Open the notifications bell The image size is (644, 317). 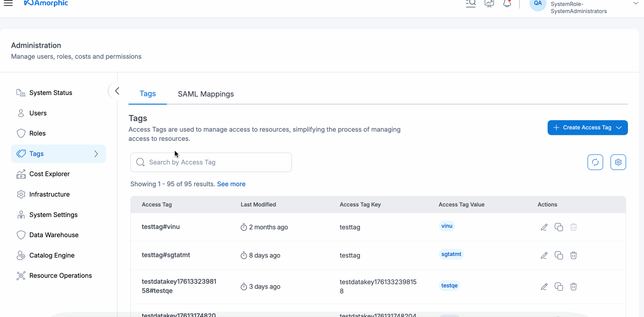coord(507,4)
